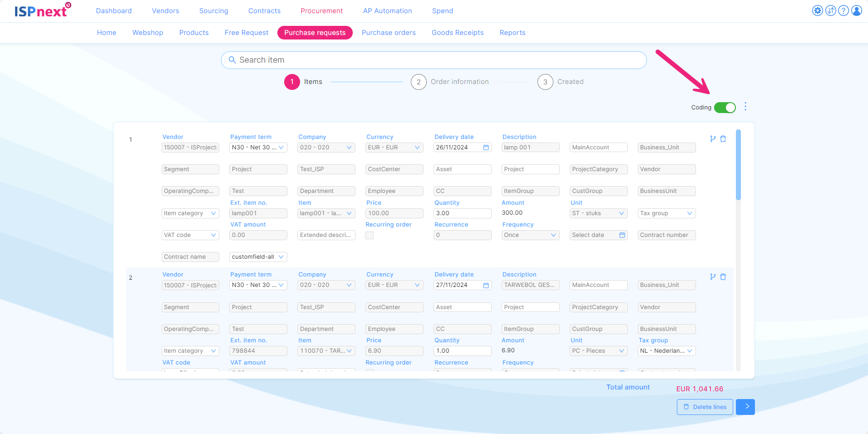Expand the row 1 Payment term dropdown

point(258,148)
